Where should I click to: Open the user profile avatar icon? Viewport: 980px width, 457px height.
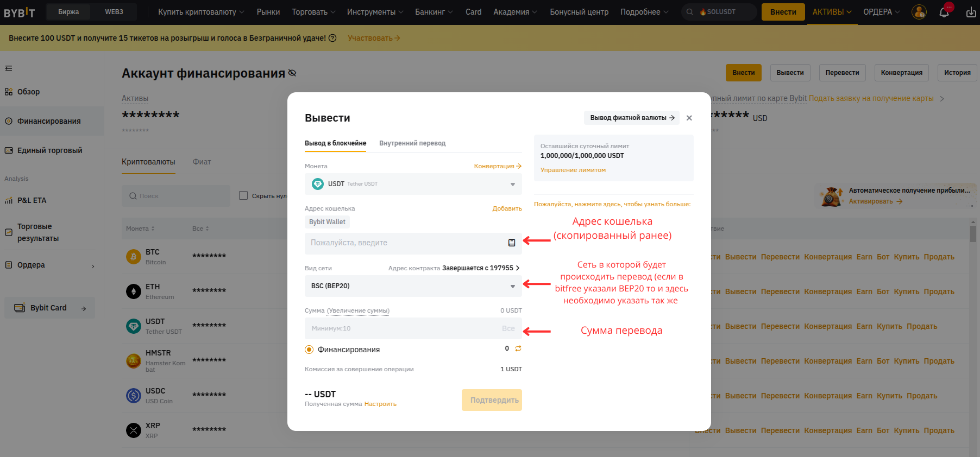click(919, 12)
